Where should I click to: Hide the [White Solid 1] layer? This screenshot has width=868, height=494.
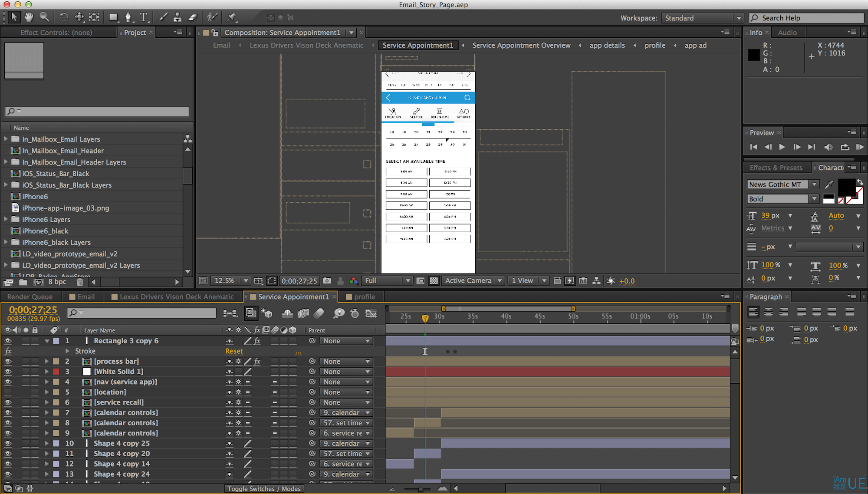[x=8, y=372]
